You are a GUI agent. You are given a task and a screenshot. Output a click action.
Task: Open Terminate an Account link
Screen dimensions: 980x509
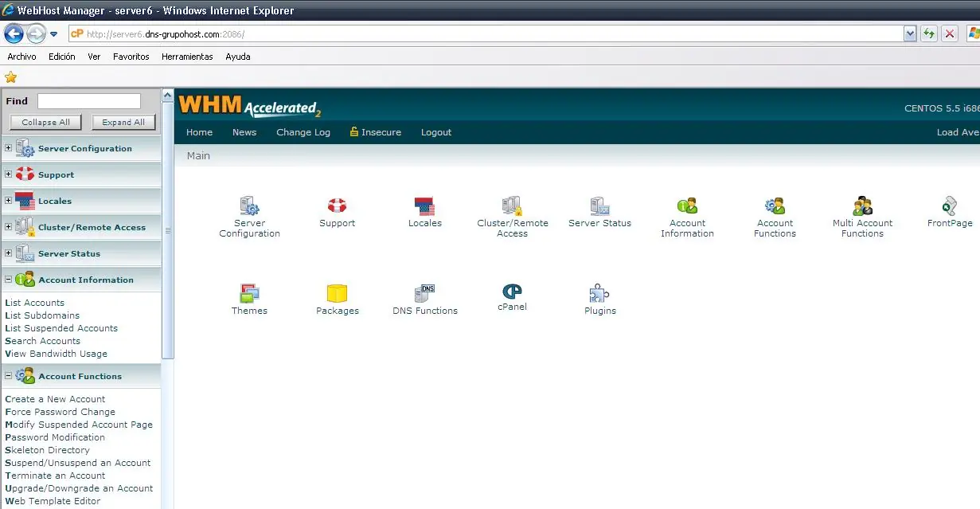click(55, 476)
